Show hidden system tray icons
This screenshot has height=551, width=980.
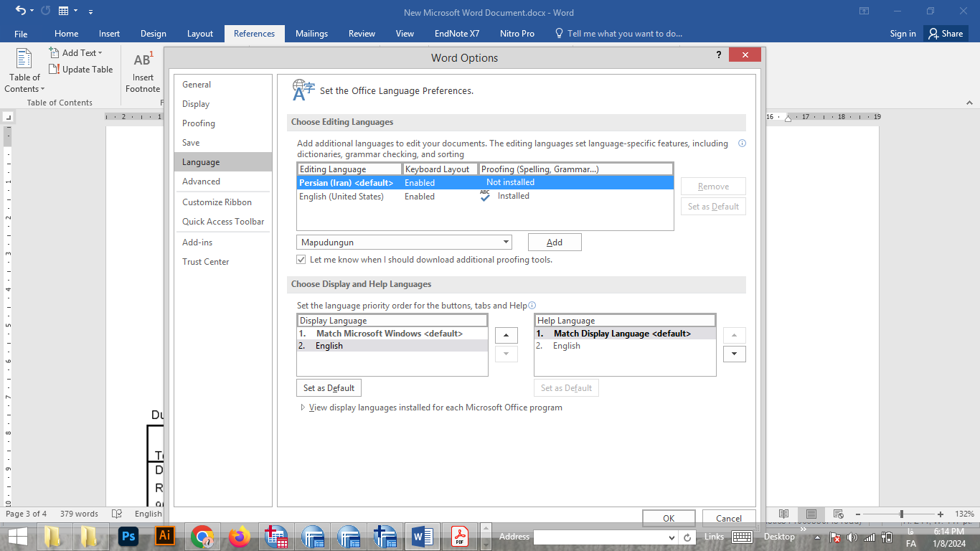pyautogui.click(x=817, y=537)
